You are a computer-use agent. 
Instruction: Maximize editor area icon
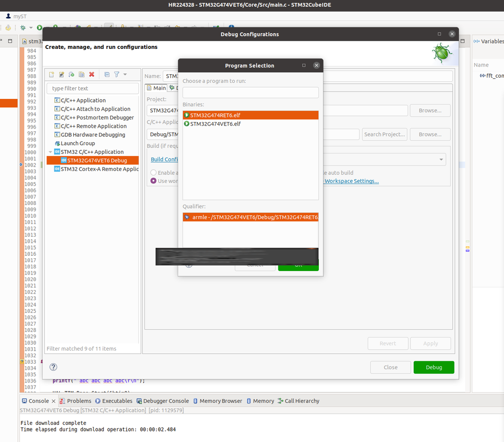coord(463,41)
